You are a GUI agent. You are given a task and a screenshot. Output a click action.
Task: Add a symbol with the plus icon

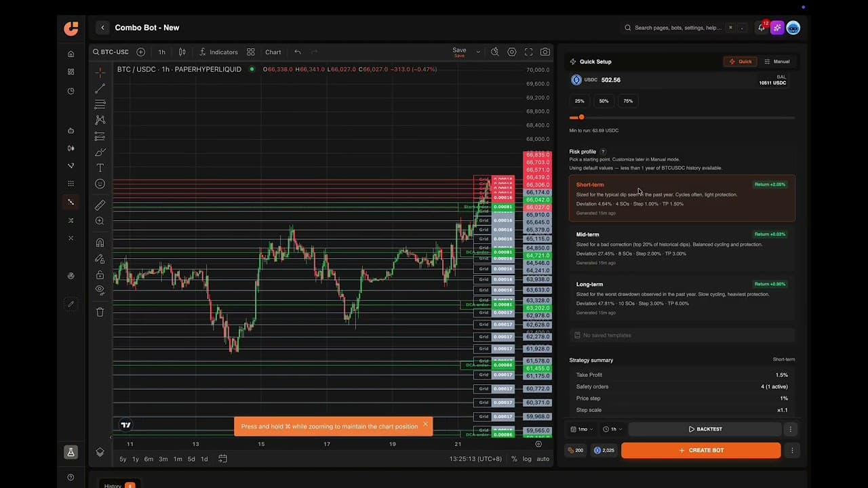140,52
